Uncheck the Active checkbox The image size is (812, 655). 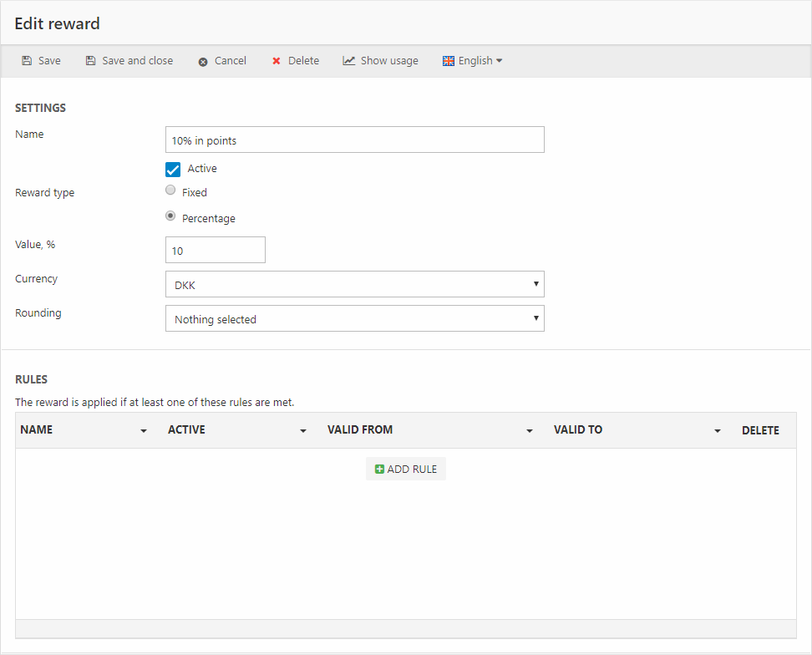pos(173,170)
